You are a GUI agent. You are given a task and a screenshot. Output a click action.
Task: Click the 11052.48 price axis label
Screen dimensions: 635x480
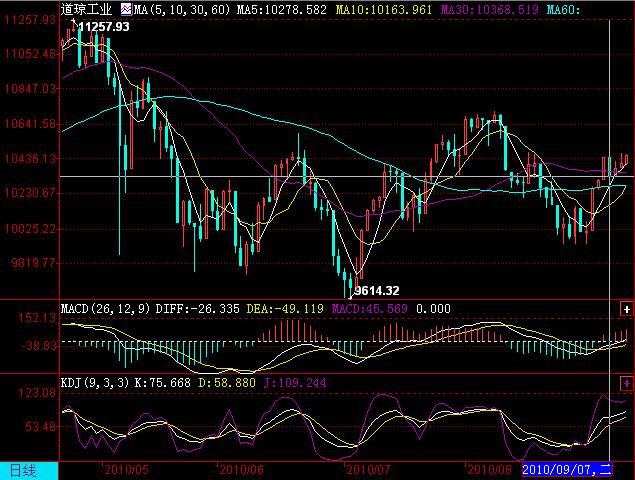(30, 53)
